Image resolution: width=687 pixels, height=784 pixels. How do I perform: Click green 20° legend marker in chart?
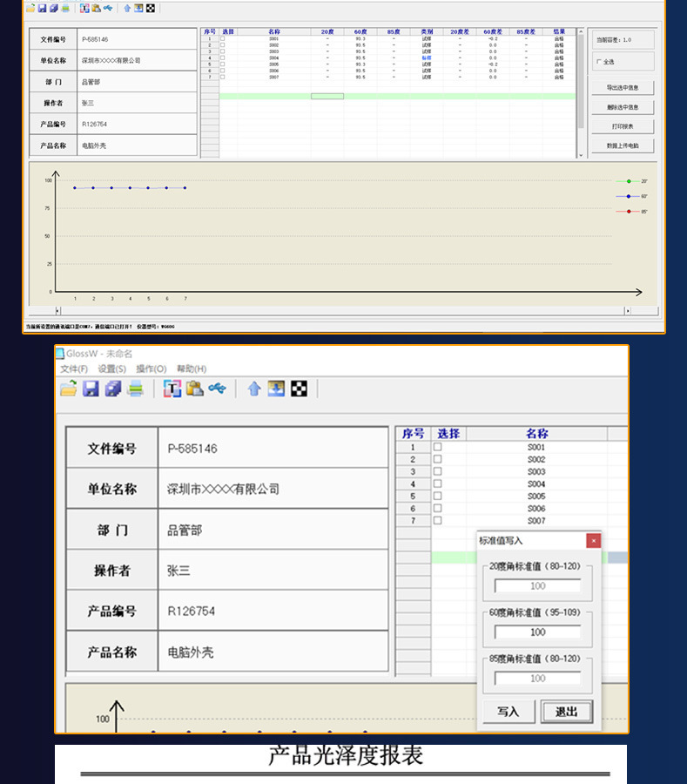(x=629, y=181)
